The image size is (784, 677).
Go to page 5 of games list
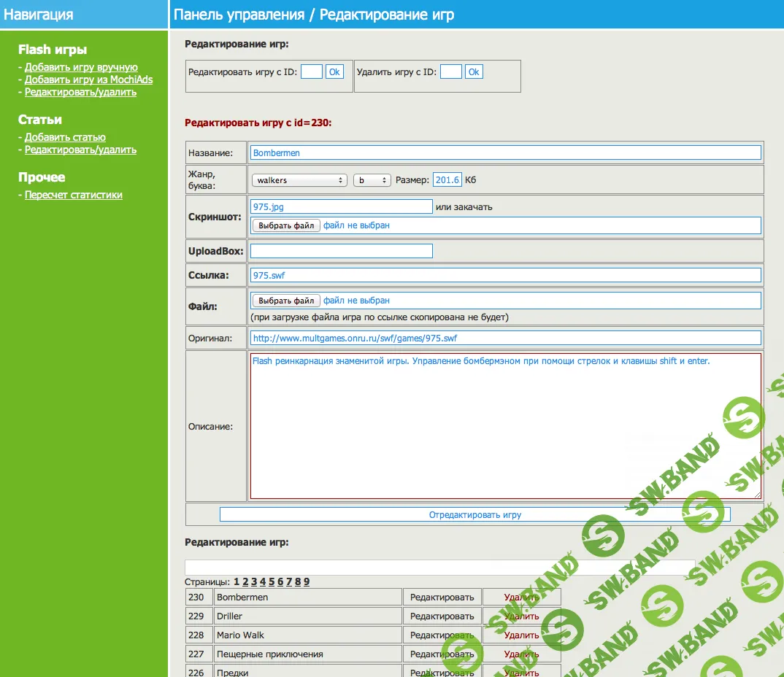coord(272,581)
